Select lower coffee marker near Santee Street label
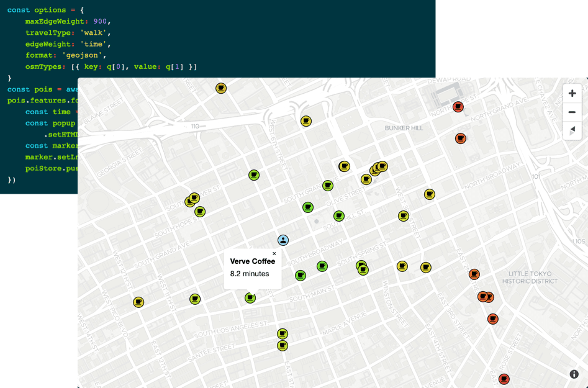The image size is (588, 388). [283, 346]
